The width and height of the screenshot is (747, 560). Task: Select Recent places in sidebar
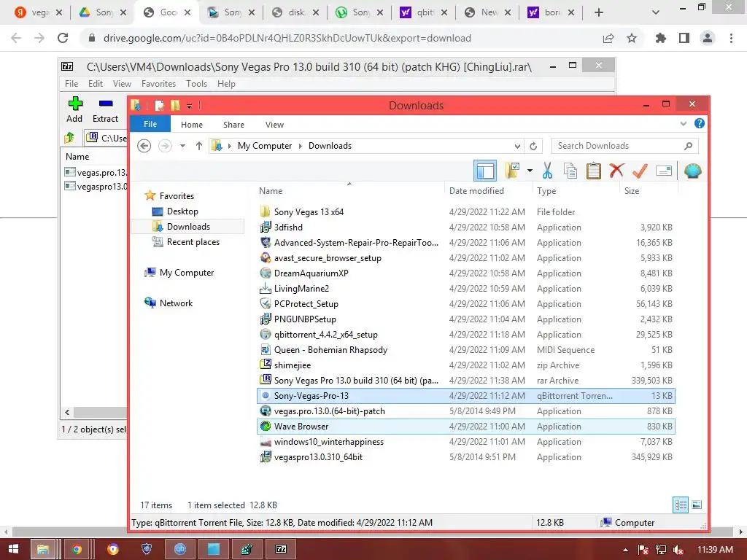click(x=193, y=242)
